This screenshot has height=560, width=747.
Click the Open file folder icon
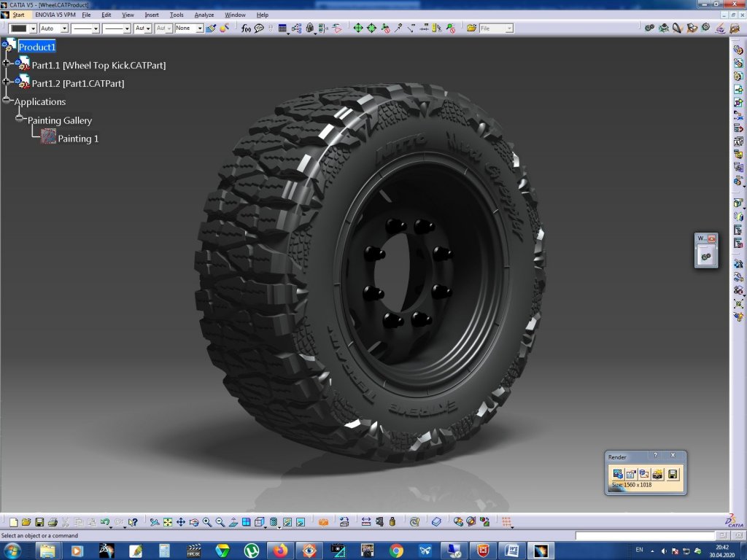click(x=26, y=522)
